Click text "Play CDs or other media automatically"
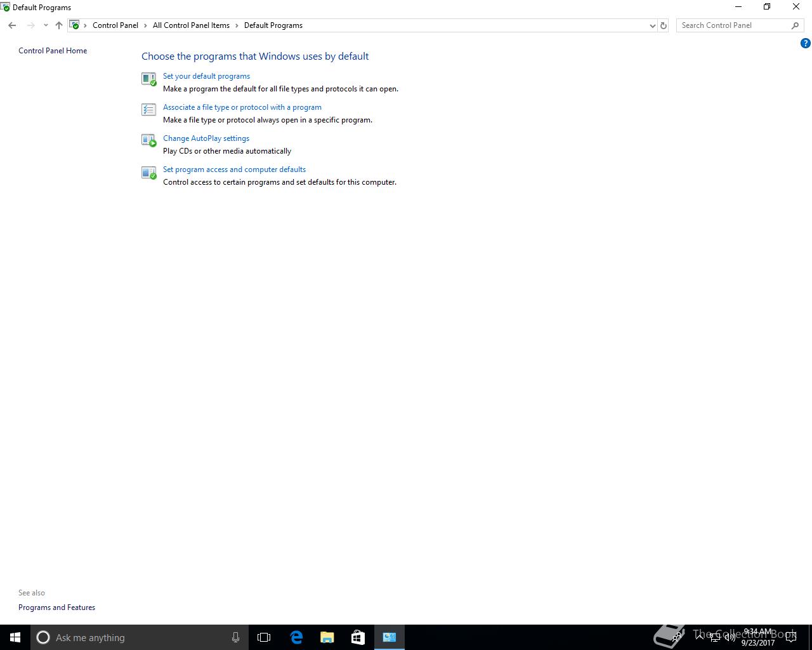 click(227, 151)
